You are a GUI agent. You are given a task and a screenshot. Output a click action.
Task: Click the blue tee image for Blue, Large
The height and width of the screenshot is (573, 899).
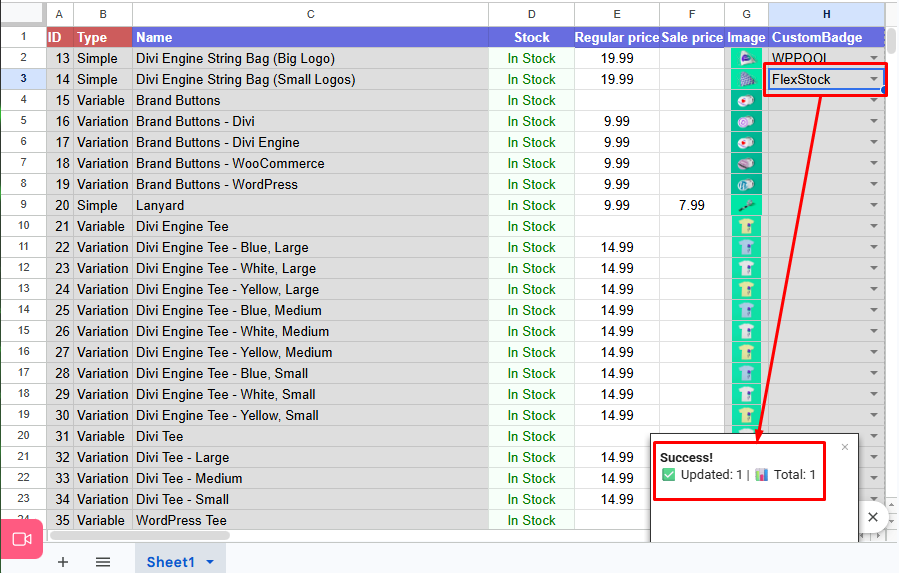(x=746, y=247)
